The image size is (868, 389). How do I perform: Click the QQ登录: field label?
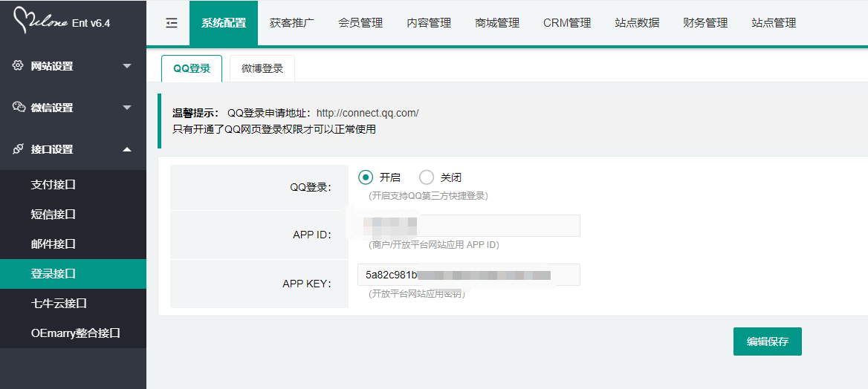[311, 188]
